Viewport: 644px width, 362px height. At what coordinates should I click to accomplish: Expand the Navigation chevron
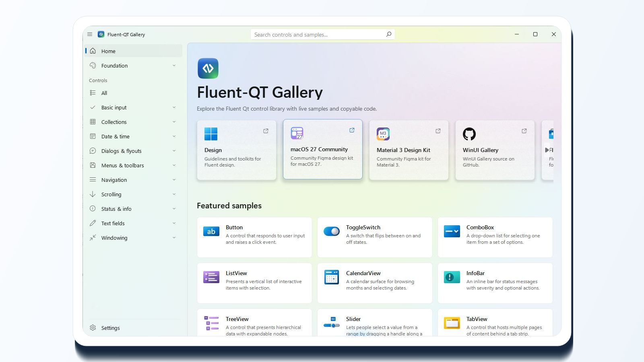(174, 180)
